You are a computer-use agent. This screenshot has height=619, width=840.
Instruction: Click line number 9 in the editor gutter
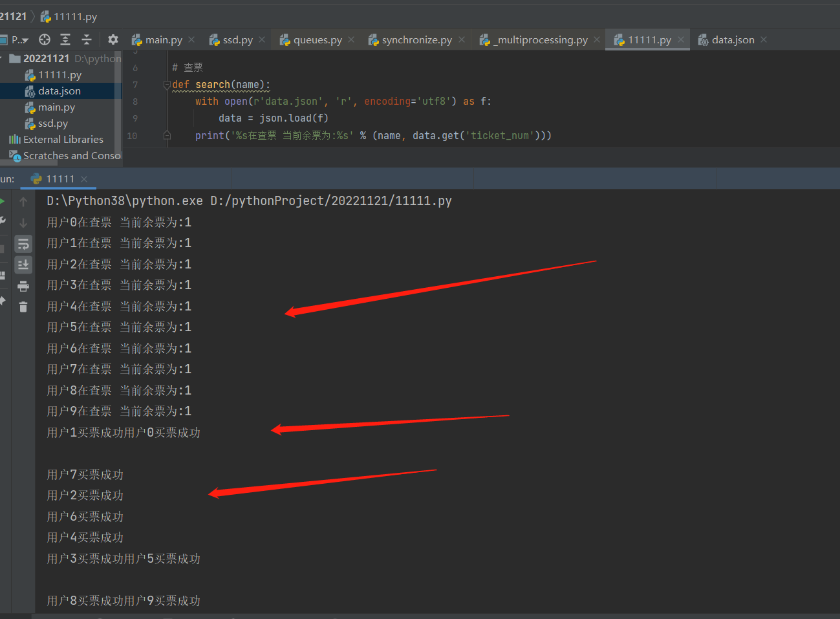tap(135, 118)
